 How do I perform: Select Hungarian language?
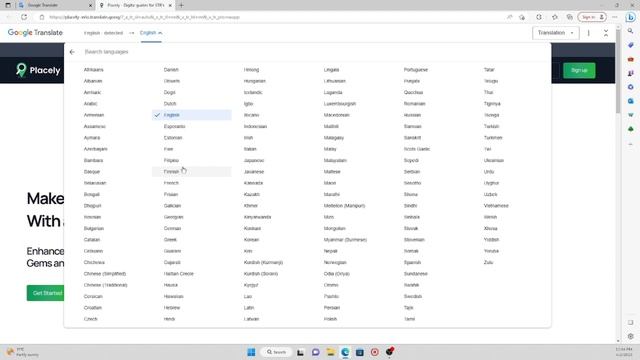(x=255, y=81)
